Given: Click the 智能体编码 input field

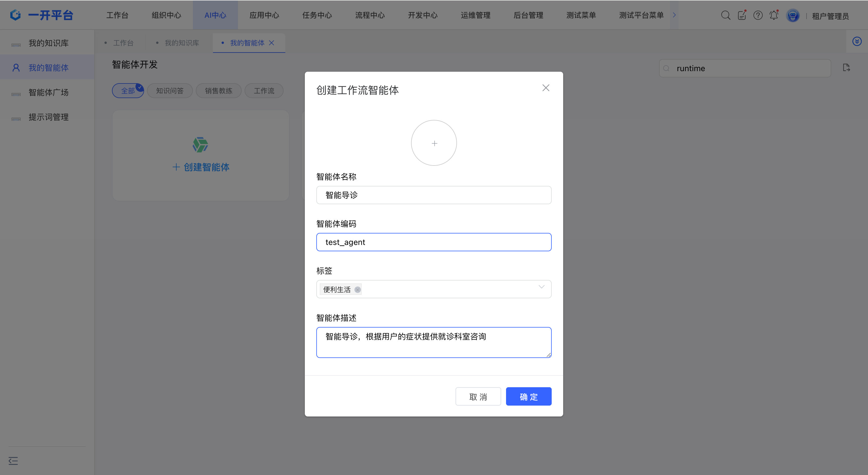Looking at the screenshot, I should click(x=434, y=242).
